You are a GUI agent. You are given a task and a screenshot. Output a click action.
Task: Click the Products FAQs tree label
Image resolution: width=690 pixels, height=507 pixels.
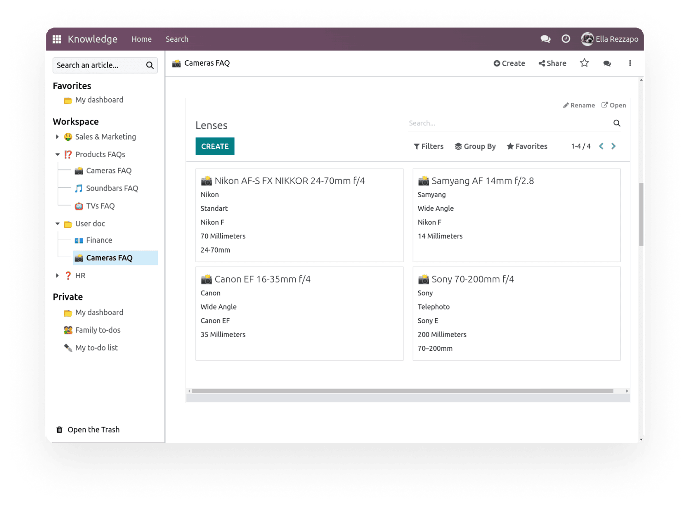pos(100,154)
